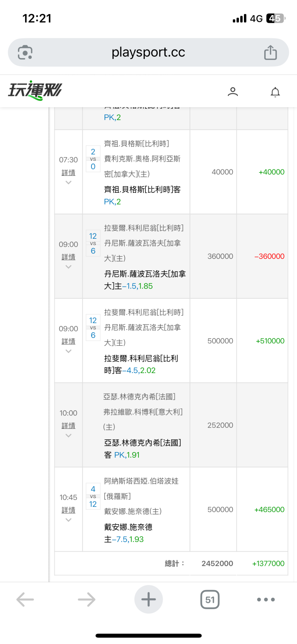This screenshot has width=297, height=644.
Task: Tap the +510000 result amount
Action: click(x=270, y=341)
